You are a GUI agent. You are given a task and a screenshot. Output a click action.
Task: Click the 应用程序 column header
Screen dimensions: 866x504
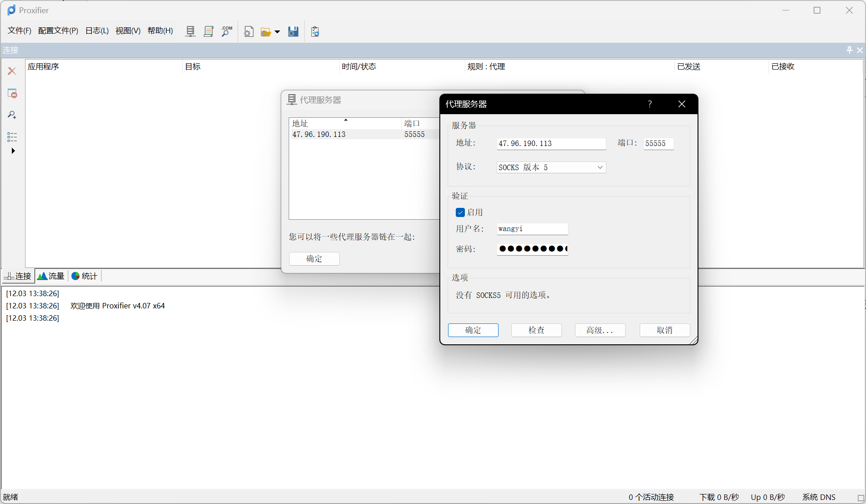[x=104, y=66]
